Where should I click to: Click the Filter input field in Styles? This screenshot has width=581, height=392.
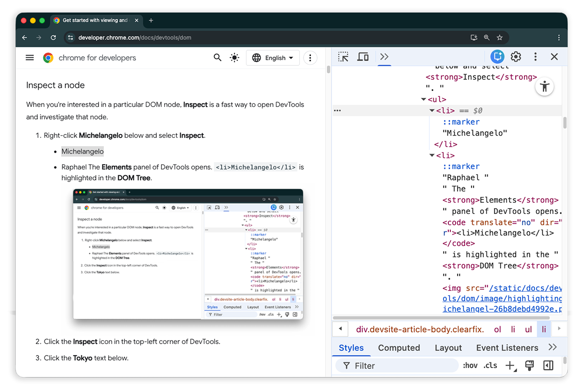(397, 365)
